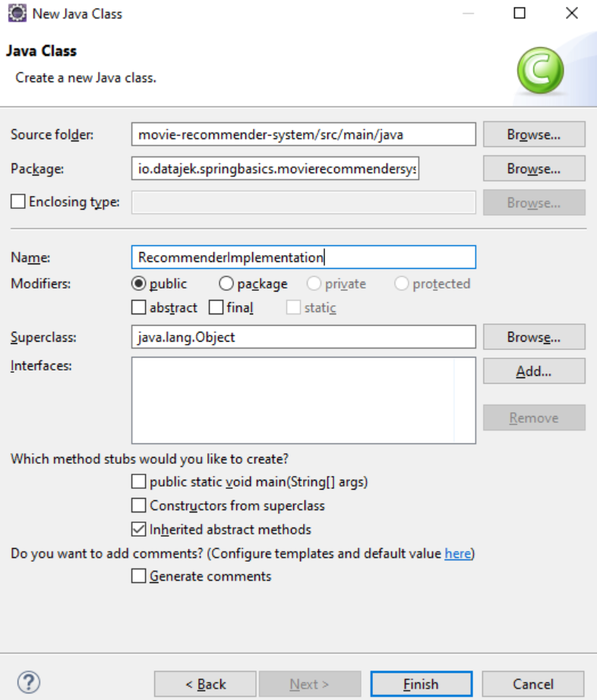Select the package modifier radio button
The width and height of the screenshot is (597, 700).
point(226,283)
